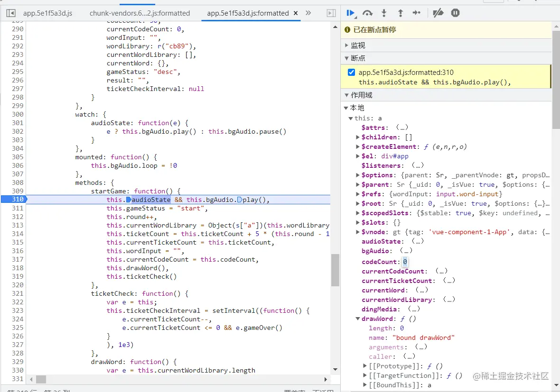560x392 pixels.
Task: Click the debugger sidebar vertical scrollbar thumb
Action: coord(556,80)
